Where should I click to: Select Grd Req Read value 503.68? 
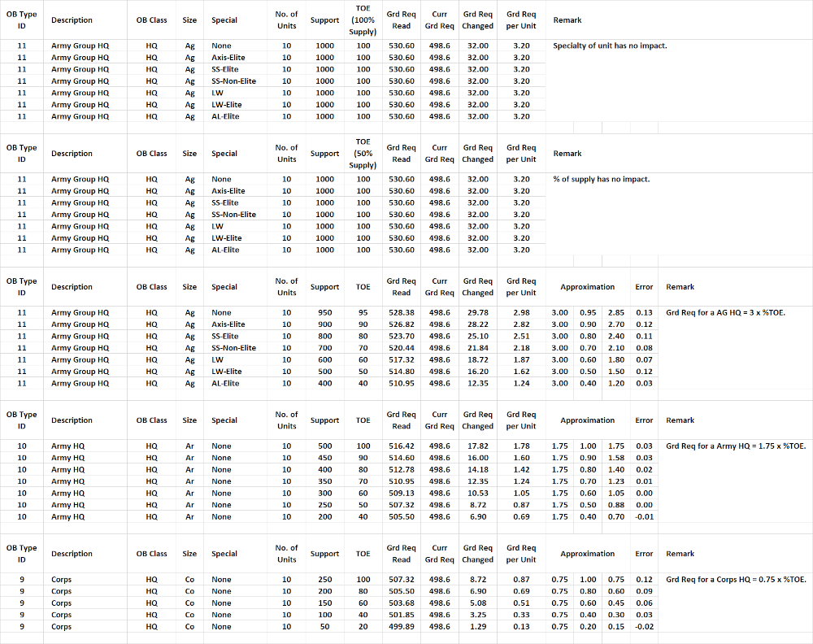[402, 603]
